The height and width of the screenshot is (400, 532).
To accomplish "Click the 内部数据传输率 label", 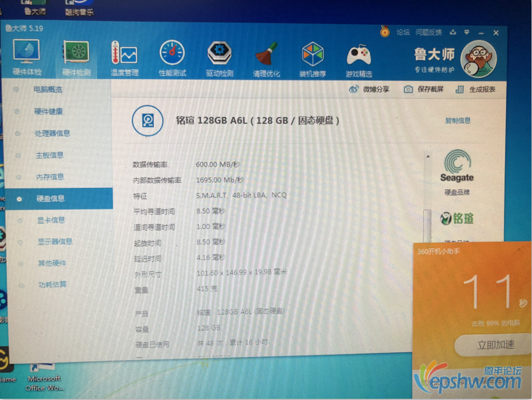I will (157, 180).
